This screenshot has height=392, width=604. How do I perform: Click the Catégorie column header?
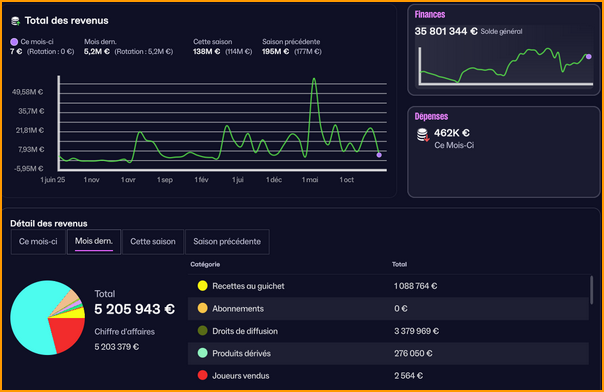[x=205, y=264]
